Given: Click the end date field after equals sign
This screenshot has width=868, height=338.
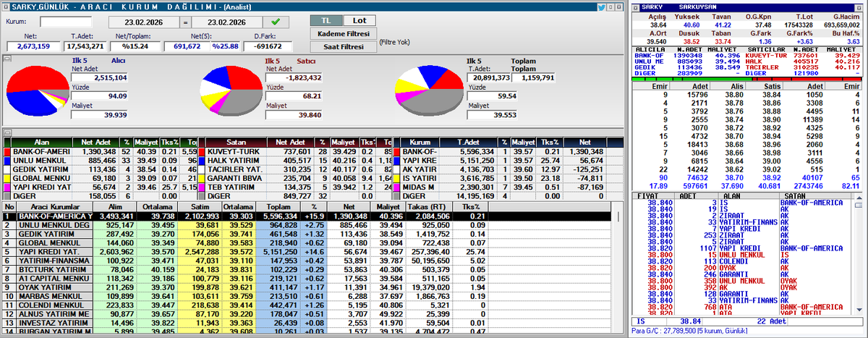Looking at the screenshot, I should (226, 22).
